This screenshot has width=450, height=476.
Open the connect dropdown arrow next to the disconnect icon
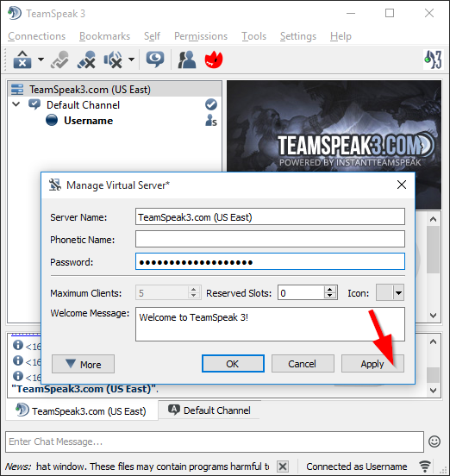(41, 60)
